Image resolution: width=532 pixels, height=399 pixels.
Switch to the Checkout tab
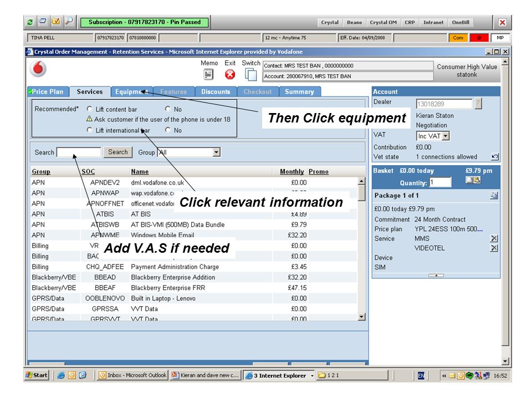[x=258, y=91]
